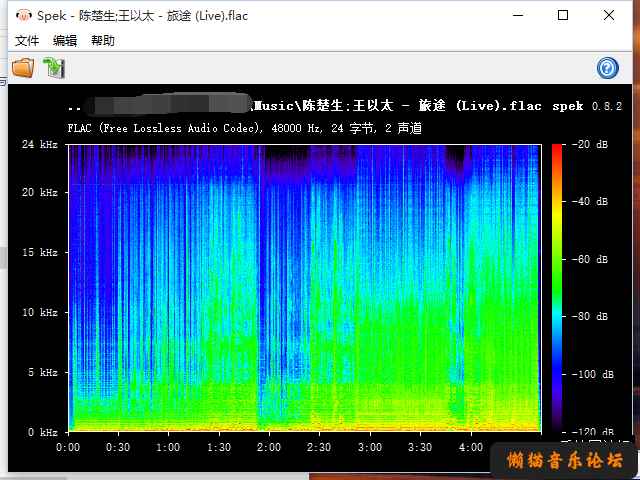Click the '4:00' time axis label
The height and width of the screenshot is (480, 640).
[x=471, y=447]
